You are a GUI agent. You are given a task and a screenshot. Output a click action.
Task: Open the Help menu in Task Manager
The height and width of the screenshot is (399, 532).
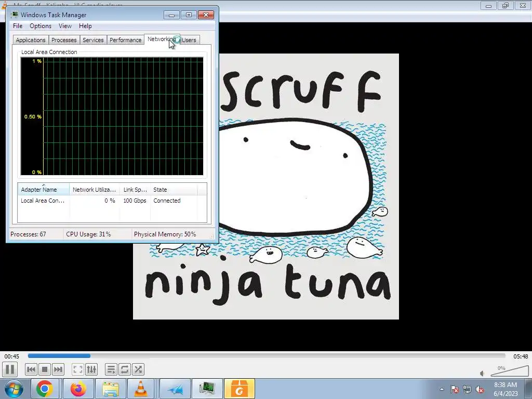[x=85, y=26]
